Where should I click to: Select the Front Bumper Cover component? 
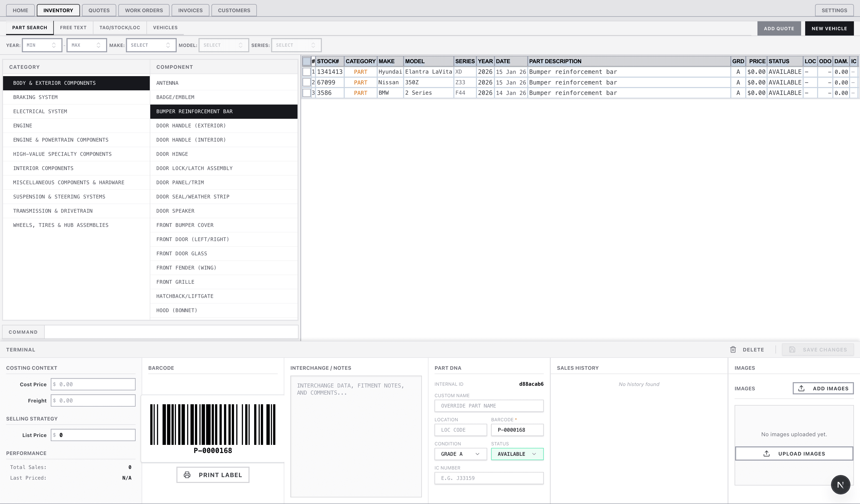(185, 225)
